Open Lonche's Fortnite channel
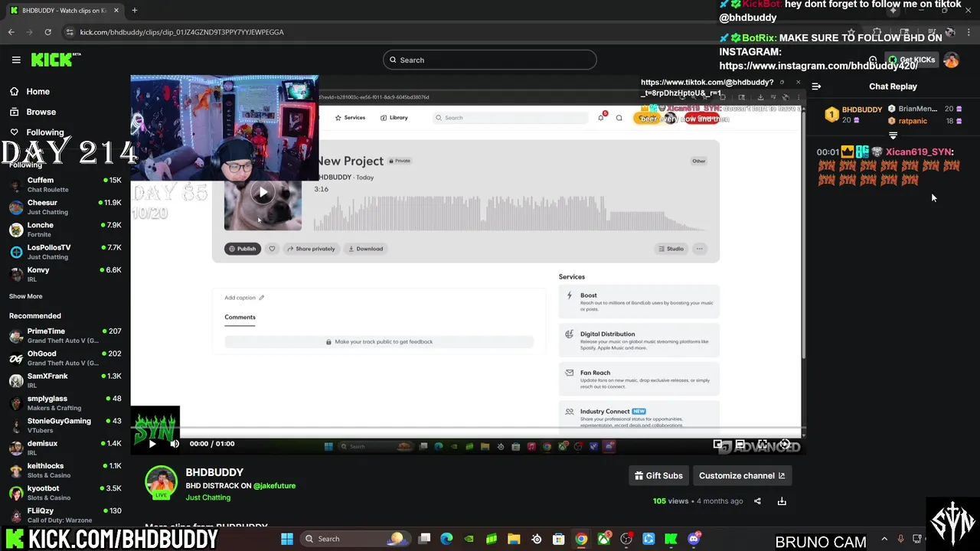 (65, 230)
